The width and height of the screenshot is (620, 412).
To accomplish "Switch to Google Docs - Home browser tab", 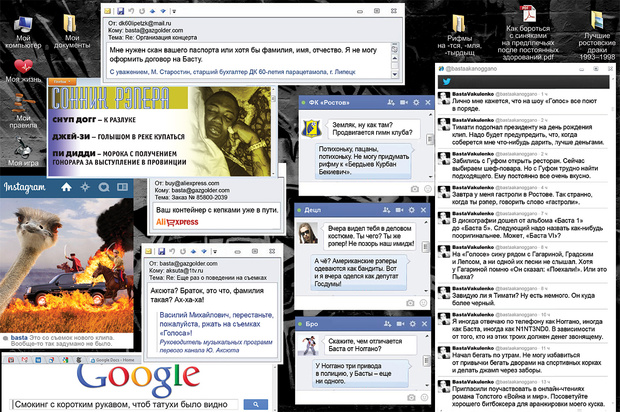I will coord(113,360).
